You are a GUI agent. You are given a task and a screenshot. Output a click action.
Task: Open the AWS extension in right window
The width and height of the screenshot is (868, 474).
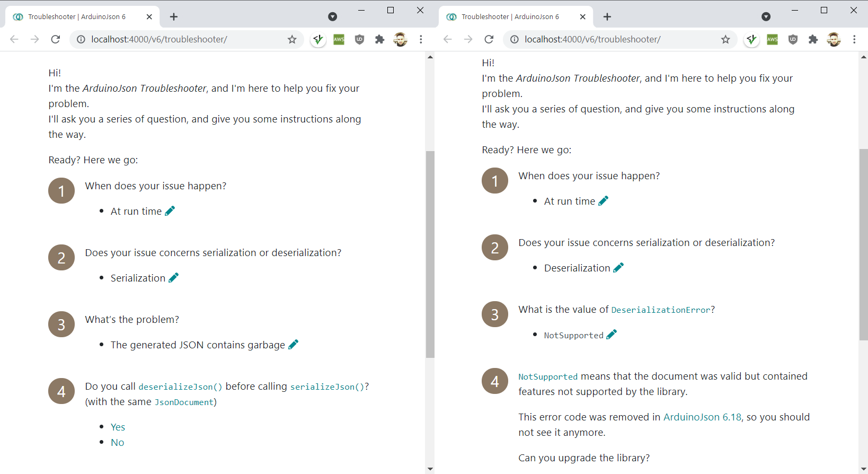pos(772,39)
